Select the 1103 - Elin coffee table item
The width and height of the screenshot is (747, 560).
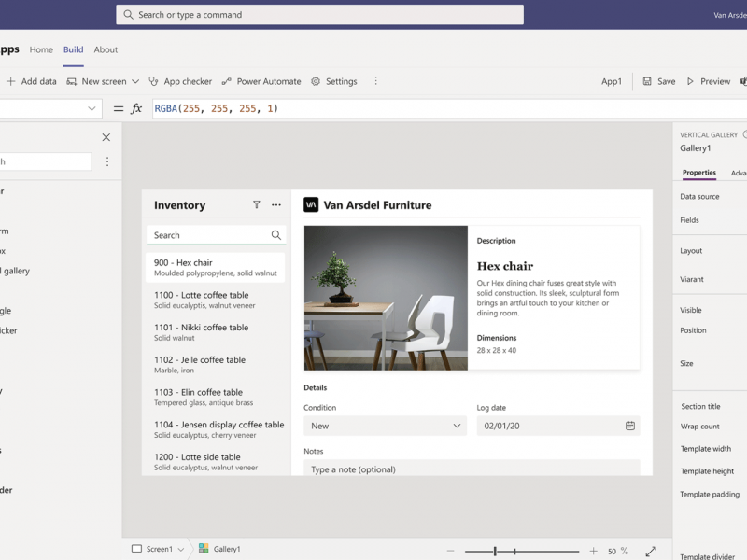pos(216,397)
